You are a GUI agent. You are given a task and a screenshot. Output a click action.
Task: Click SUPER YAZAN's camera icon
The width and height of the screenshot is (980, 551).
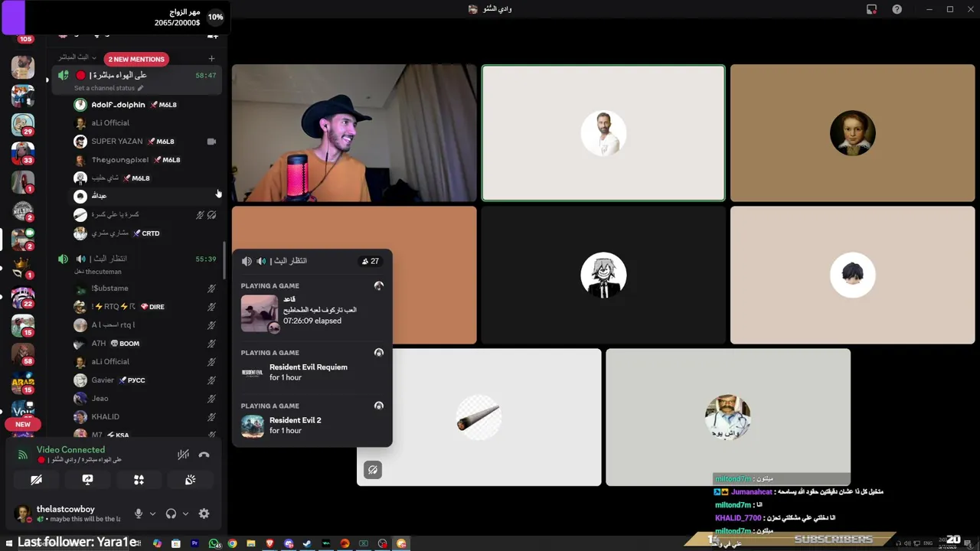[x=211, y=142]
